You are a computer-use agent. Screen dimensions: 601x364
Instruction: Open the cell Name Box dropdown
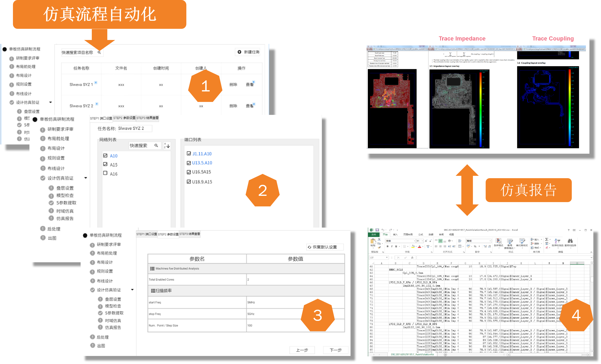387,257
